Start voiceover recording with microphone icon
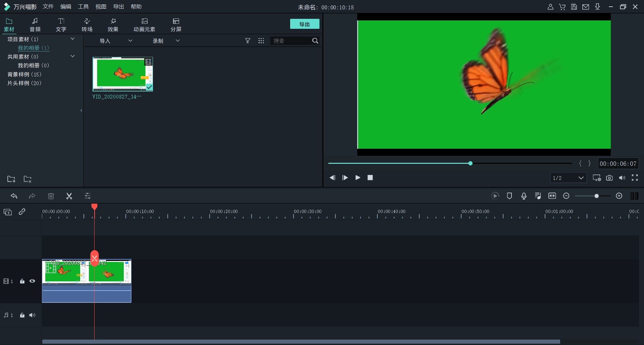This screenshot has width=644, height=345. (x=524, y=196)
